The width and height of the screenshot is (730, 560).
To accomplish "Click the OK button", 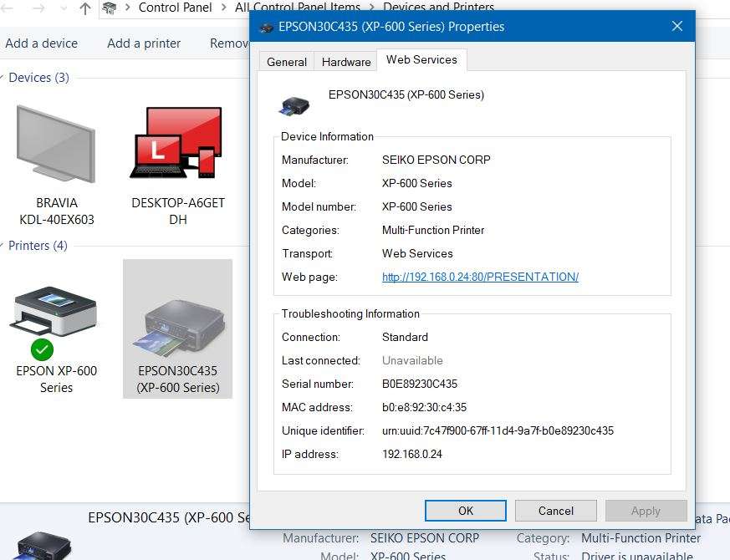I will click(x=466, y=511).
